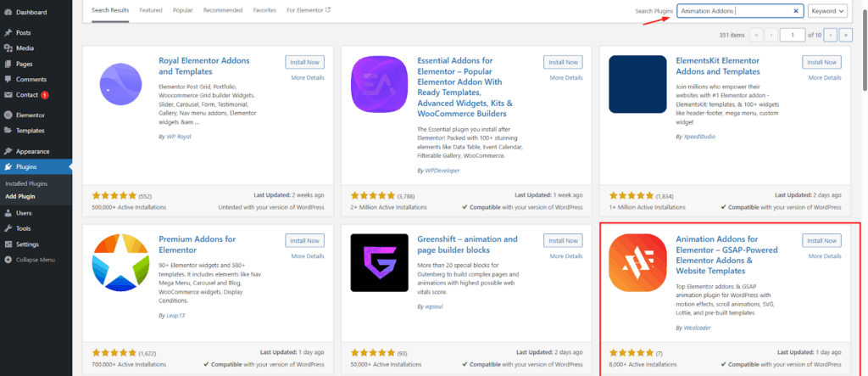The width and height of the screenshot is (868, 376).
Task: Switch to the Popular tab
Action: point(182,10)
